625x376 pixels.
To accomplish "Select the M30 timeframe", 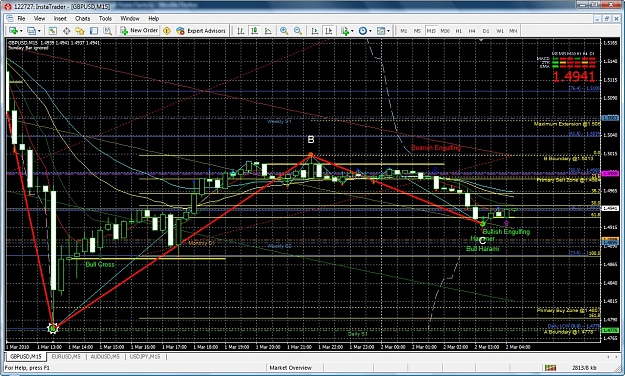I will (x=445, y=31).
